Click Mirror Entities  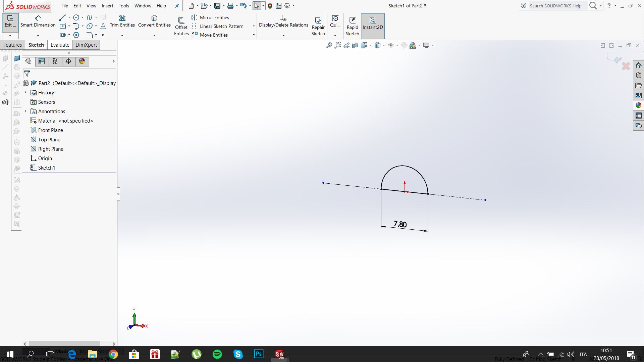pos(211,17)
